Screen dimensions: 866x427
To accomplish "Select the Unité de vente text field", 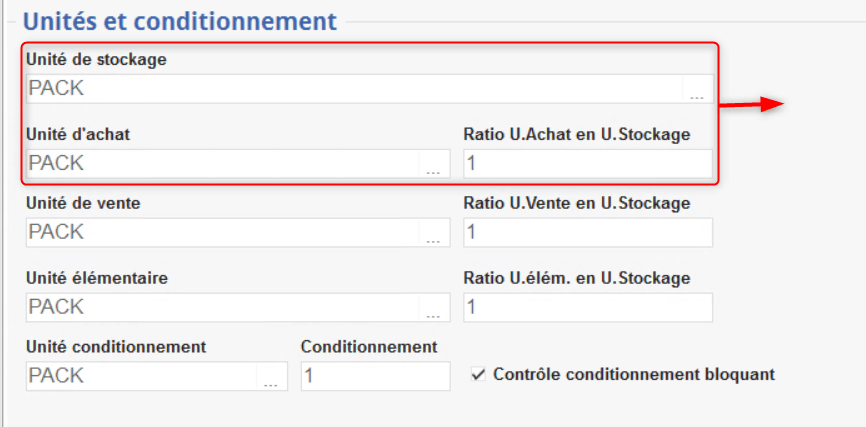I will click(x=222, y=232).
